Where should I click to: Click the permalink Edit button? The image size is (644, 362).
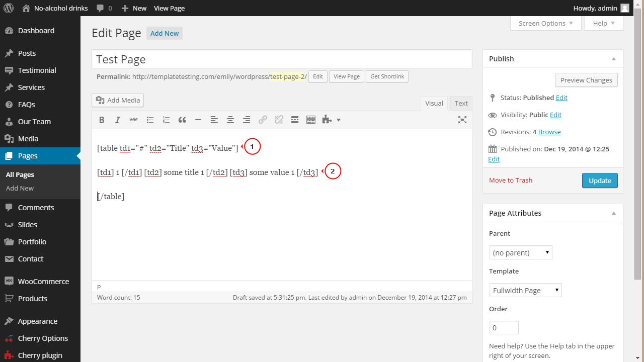[x=318, y=76]
